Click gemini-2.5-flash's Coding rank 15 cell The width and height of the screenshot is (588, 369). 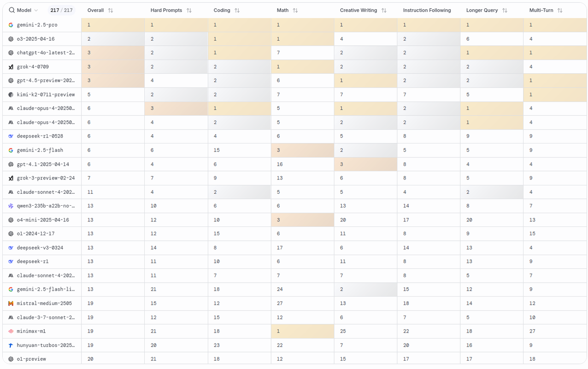point(239,150)
